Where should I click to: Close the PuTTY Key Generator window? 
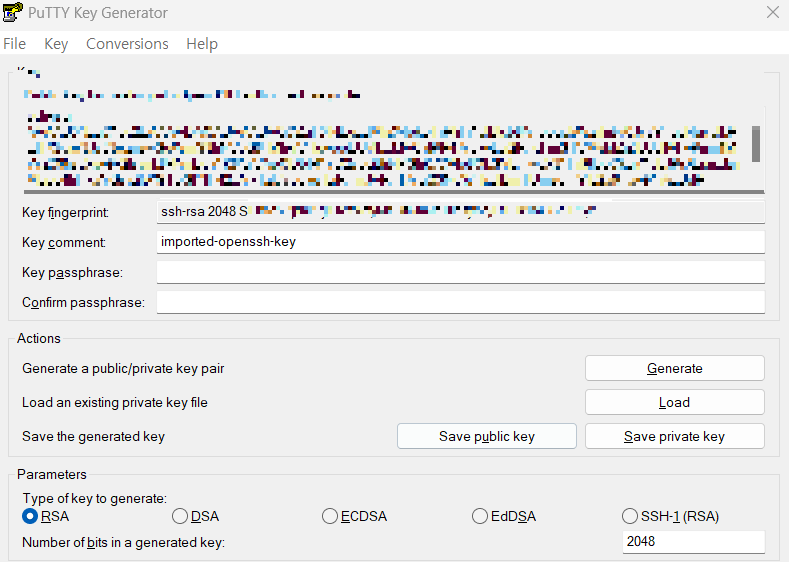pyautogui.click(x=772, y=12)
